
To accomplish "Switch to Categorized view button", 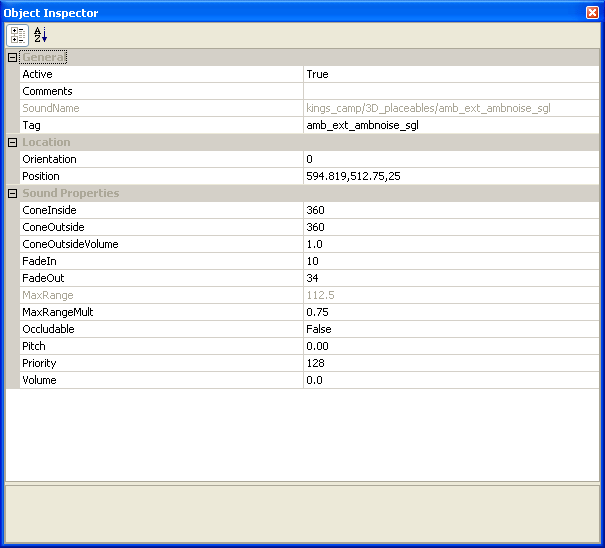I will [18, 34].
